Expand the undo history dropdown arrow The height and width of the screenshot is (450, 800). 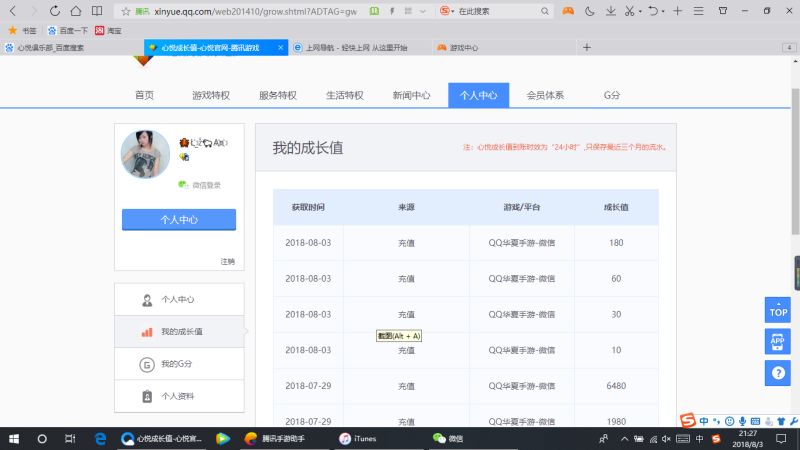tap(664, 11)
